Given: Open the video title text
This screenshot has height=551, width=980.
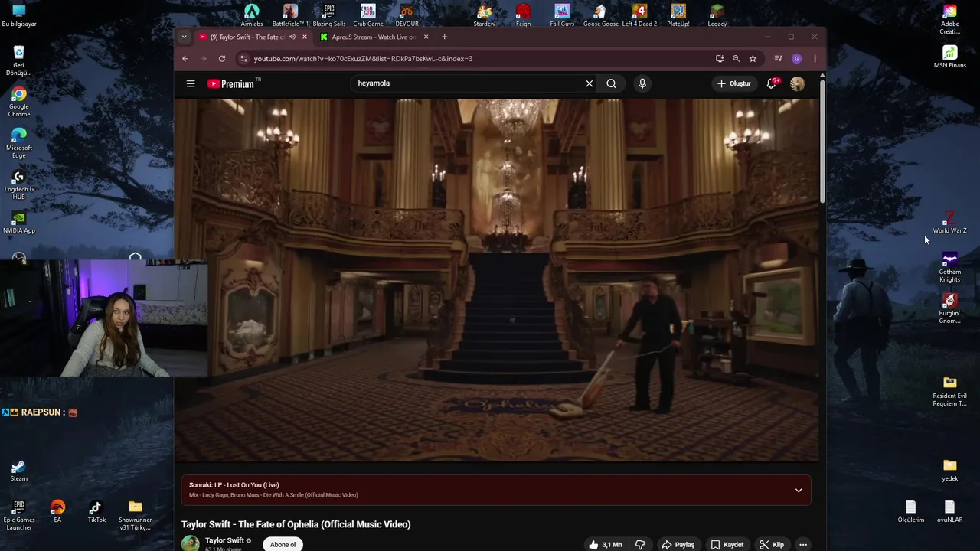Looking at the screenshot, I should (296, 524).
